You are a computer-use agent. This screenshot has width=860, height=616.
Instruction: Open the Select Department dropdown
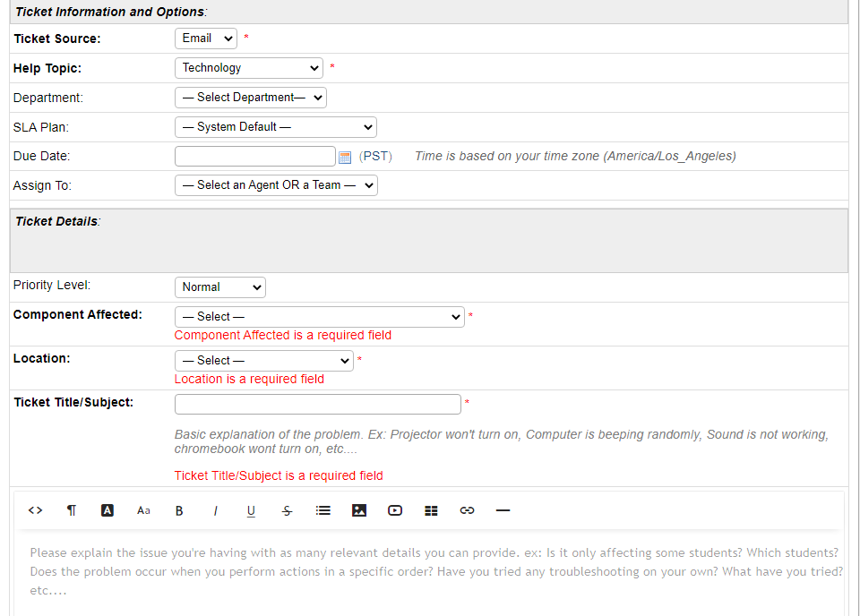tap(250, 98)
